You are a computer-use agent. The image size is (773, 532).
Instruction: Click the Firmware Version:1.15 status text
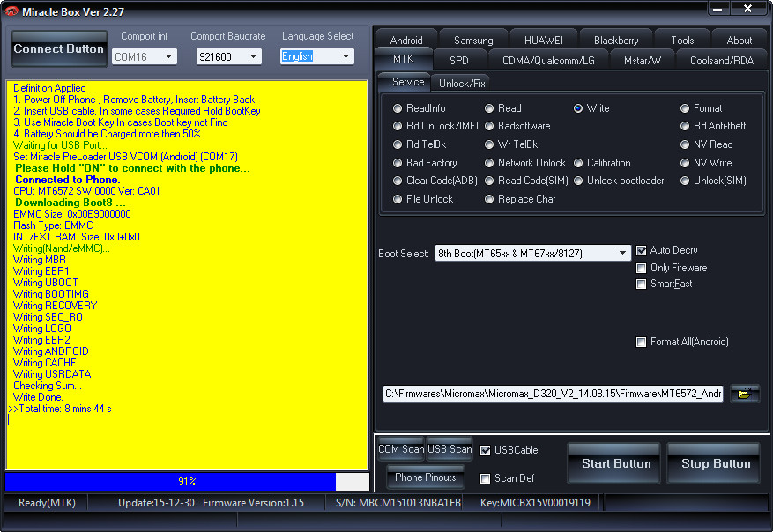tap(253, 503)
